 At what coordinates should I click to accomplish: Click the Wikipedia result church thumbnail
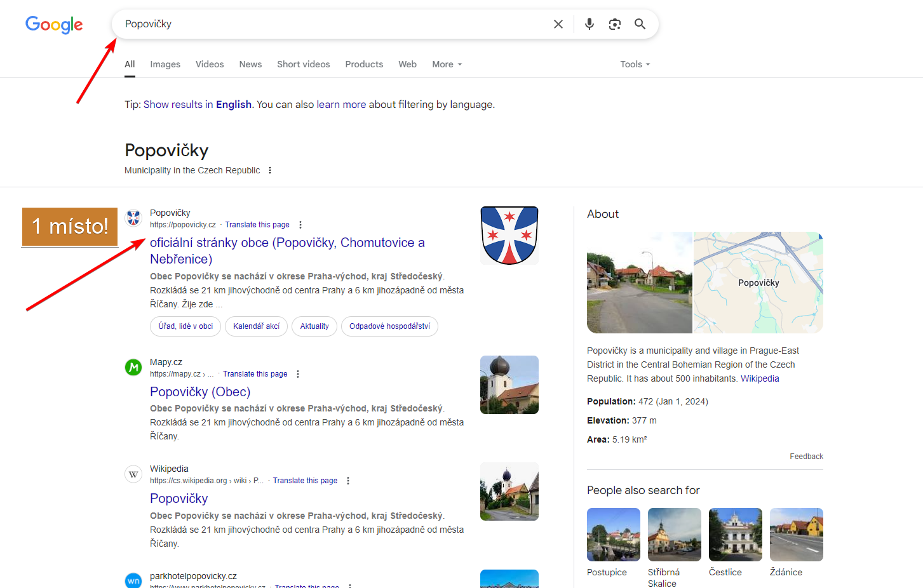[509, 491]
